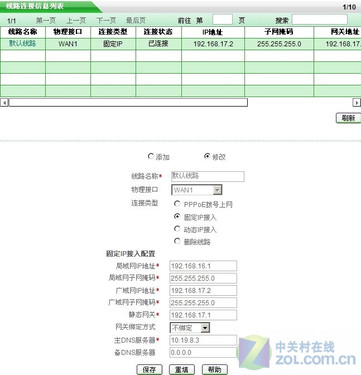Screen dimensions: 361x375
Task: Click the 255.255.255.0 table cell
Action: coord(279,44)
